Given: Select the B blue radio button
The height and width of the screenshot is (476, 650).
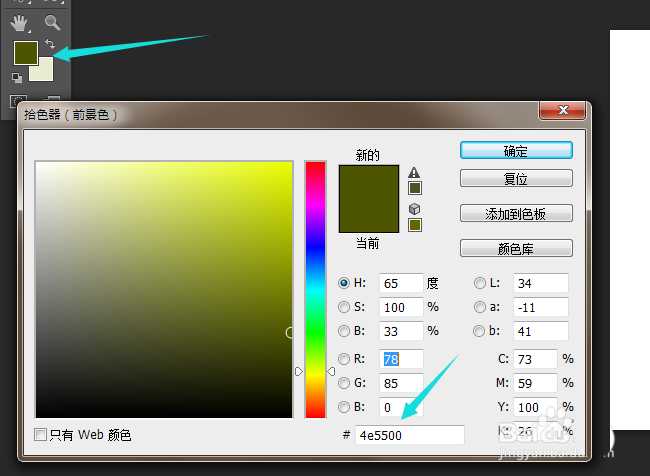Looking at the screenshot, I should (x=344, y=407).
